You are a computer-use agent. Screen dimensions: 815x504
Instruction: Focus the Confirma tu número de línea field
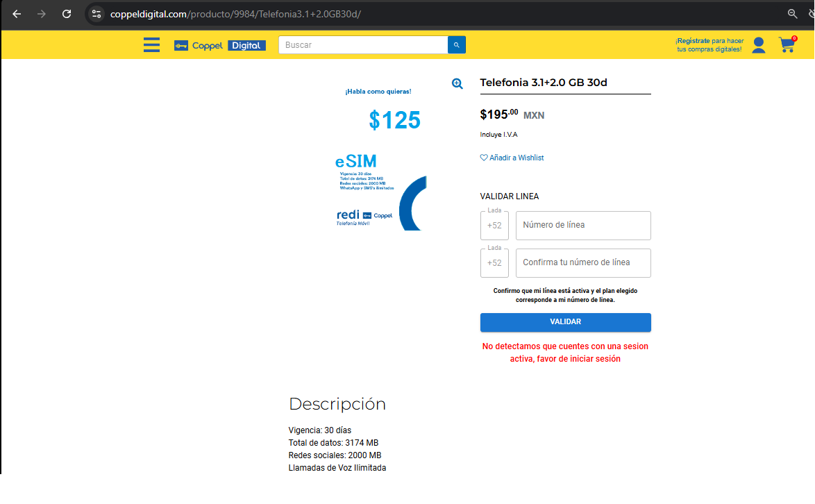click(x=582, y=262)
